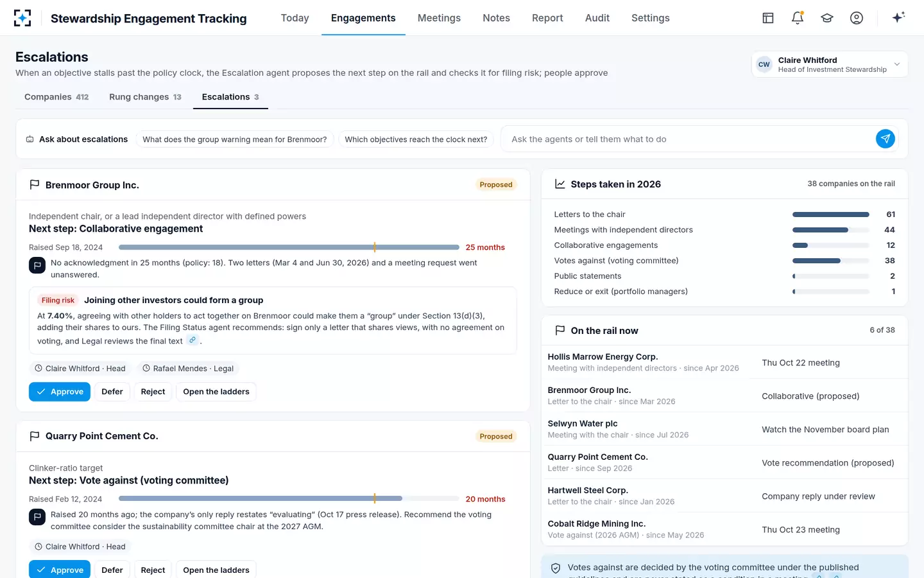Click Brenmoor's 25 months policy clock bar

[x=289, y=247]
